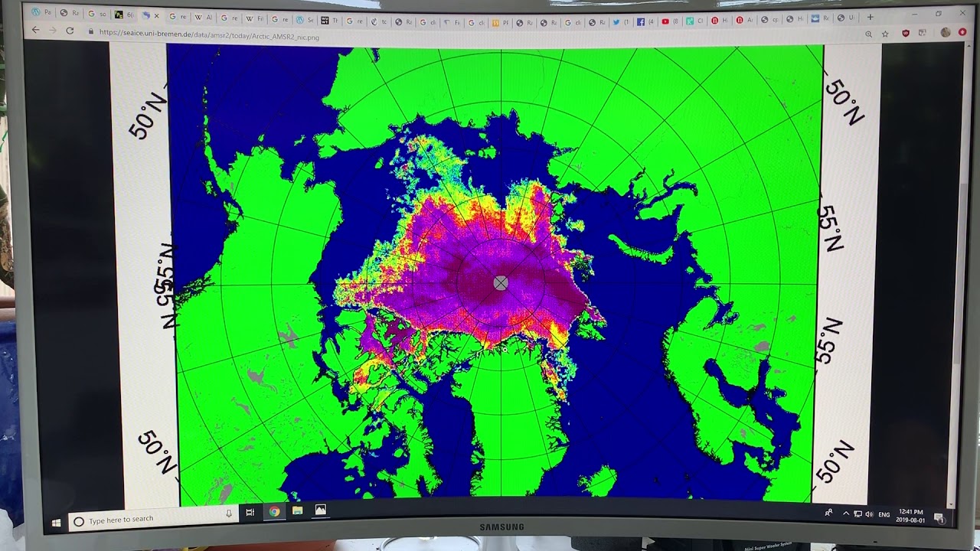Open the Windows Start menu
The image size is (980, 551).
(56, 522)
